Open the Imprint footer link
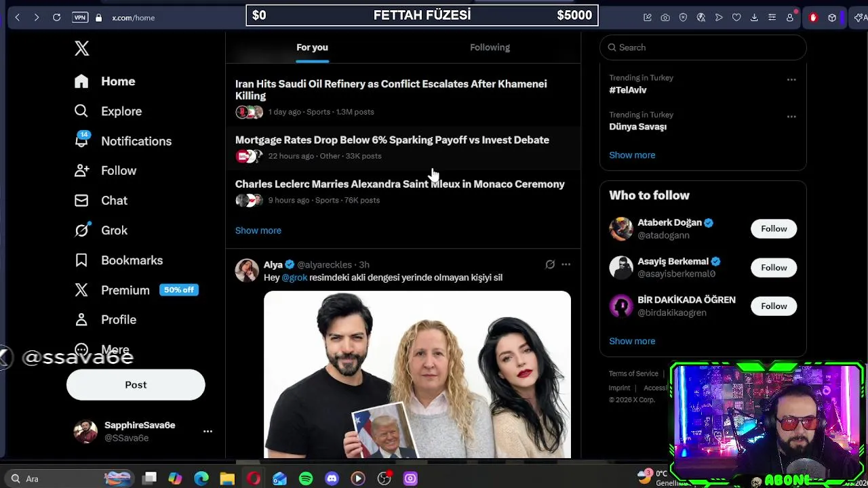Viewport: 868px width, 488px height. click(619, 388)
